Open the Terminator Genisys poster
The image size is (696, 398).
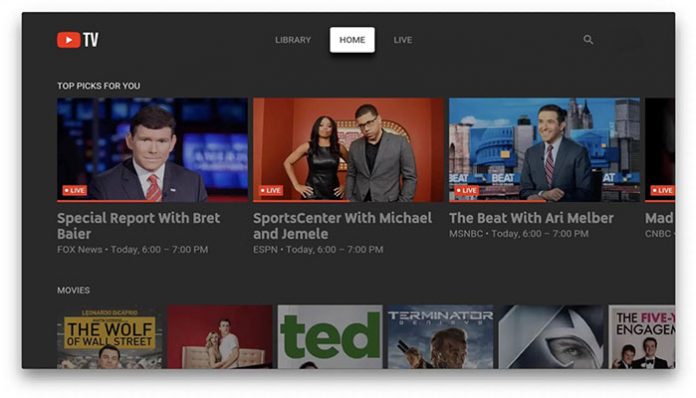pos(440,337)
